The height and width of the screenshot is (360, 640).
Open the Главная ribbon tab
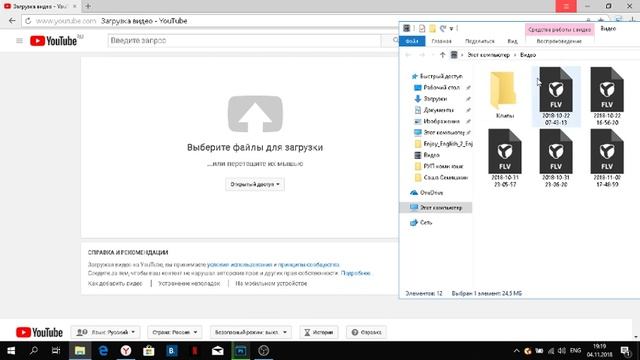[x=442, y=41]
